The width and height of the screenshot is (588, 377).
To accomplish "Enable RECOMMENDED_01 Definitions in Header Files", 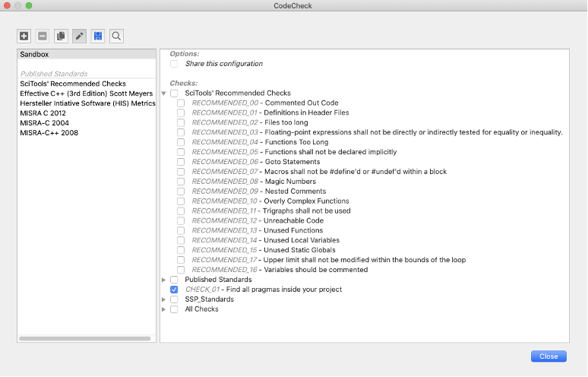I will click(181, 112).
